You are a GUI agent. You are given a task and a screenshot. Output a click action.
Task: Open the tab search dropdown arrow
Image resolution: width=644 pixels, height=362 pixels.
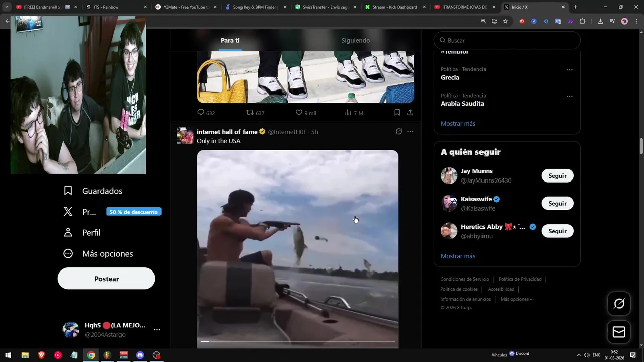7,7
